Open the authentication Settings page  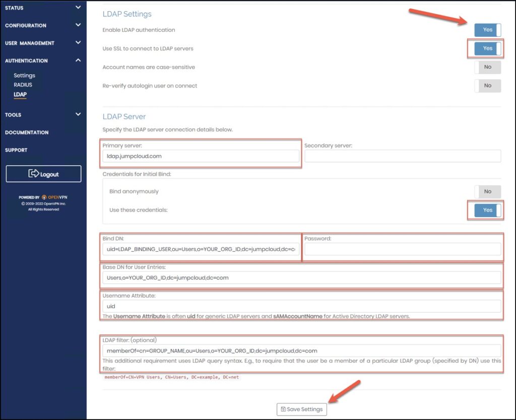(24, 75)
